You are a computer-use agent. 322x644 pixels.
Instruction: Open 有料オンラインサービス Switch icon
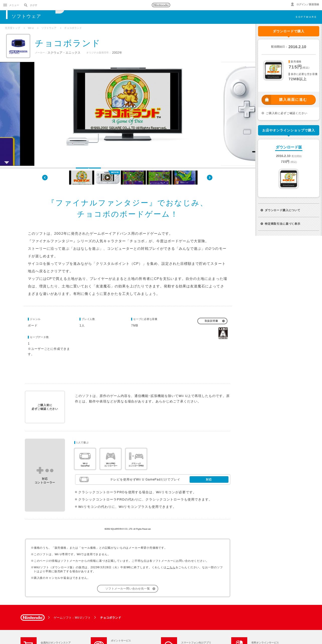[x=239, y=641]
